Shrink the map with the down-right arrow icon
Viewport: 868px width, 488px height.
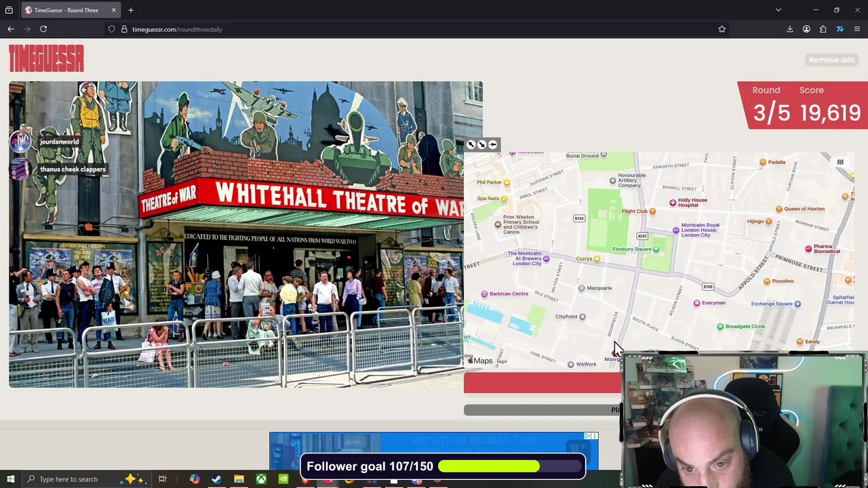tap(482, 144)
